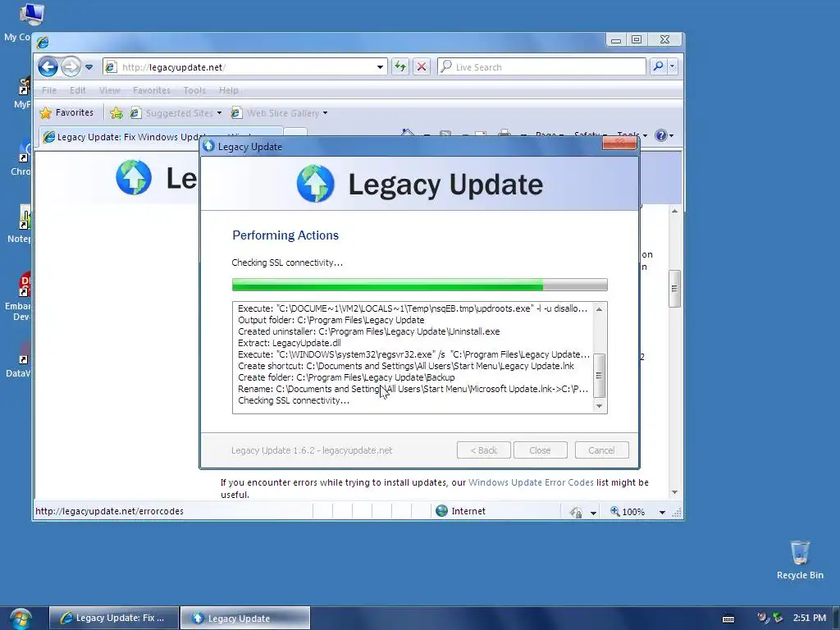Screen dimensions: 840x630
Task: Click the taskbar clock showing 2:51 PM
Action: coord(809,618)
